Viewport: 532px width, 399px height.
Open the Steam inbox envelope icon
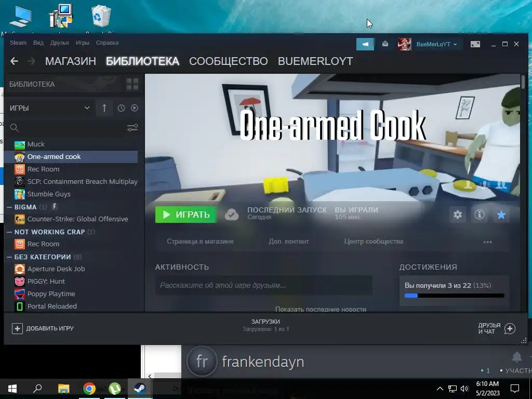tap(385, 44)
